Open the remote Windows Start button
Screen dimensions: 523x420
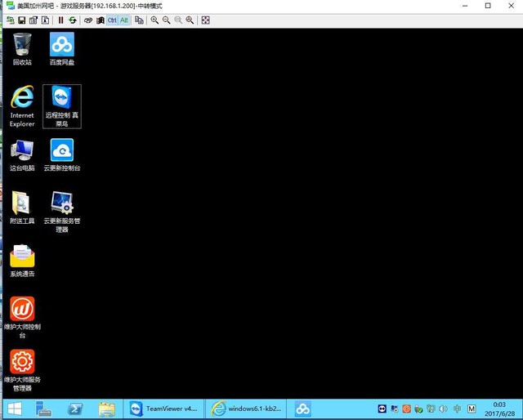(x=15, y=409)
